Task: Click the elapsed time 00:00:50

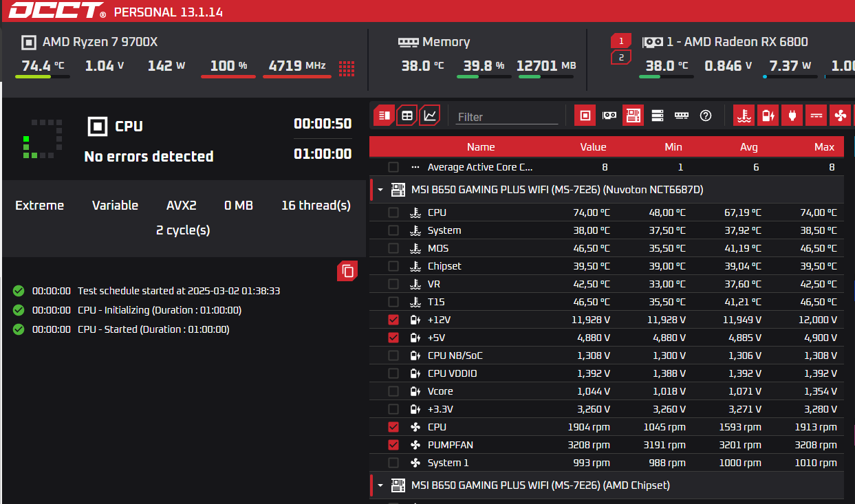Action: tap(323, 124)
